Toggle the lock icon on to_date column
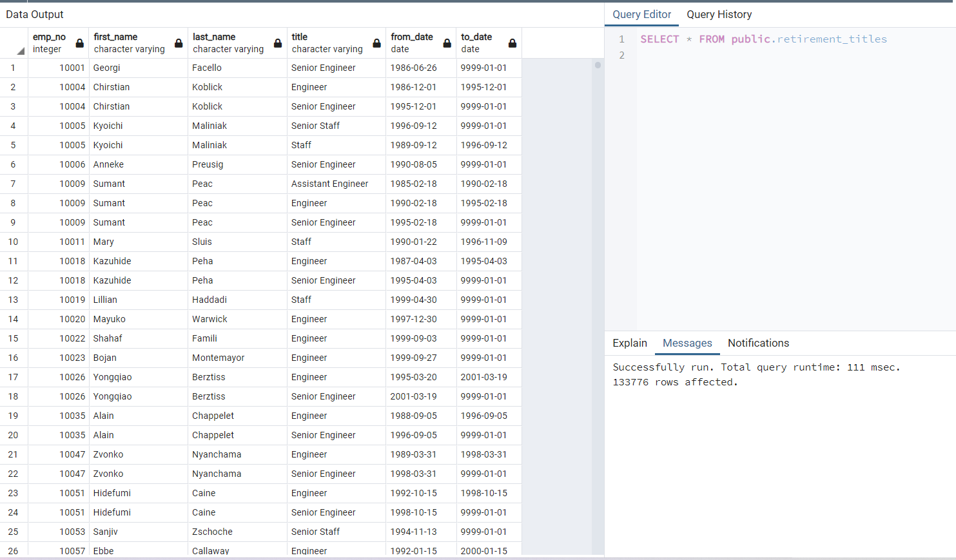956x560 pixels. tap(512, 43)
